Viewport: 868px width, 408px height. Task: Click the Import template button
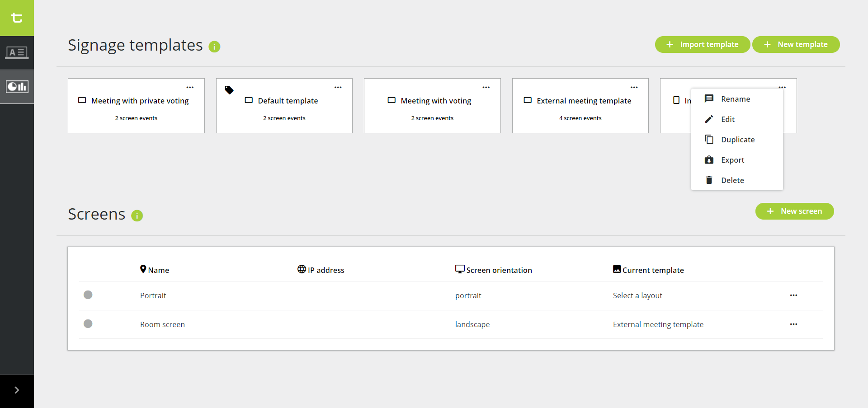tap(703, 44)
